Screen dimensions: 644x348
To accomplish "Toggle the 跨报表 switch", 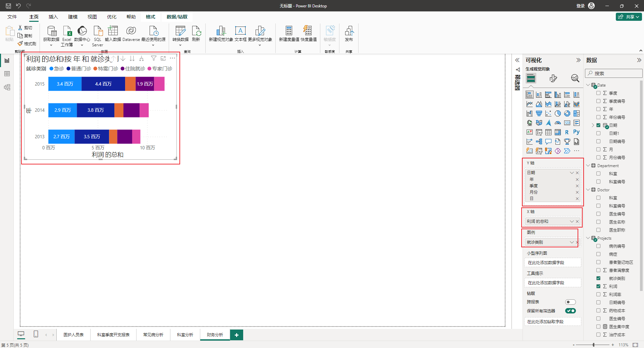I will 570,302.
